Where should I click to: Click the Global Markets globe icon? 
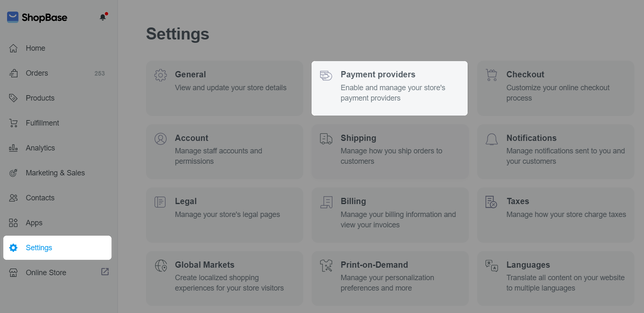[161, 266]
